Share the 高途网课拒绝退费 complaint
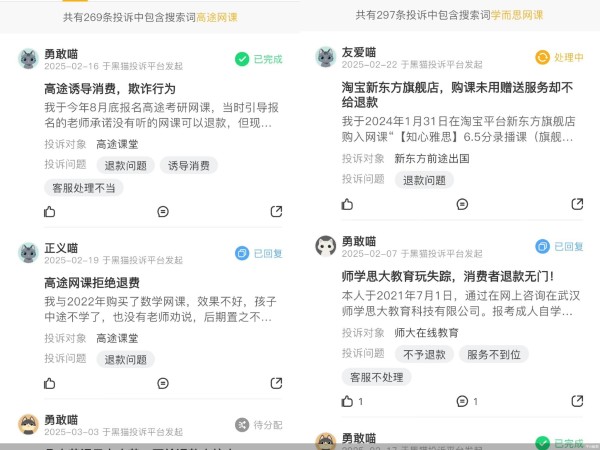Viewport: 600px width, 450px height. click(276, 383)
